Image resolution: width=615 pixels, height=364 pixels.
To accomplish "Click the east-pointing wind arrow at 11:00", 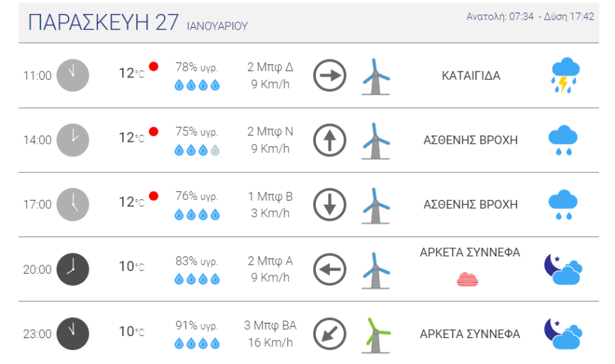I will pyautogui.click(x=330, y=75).
